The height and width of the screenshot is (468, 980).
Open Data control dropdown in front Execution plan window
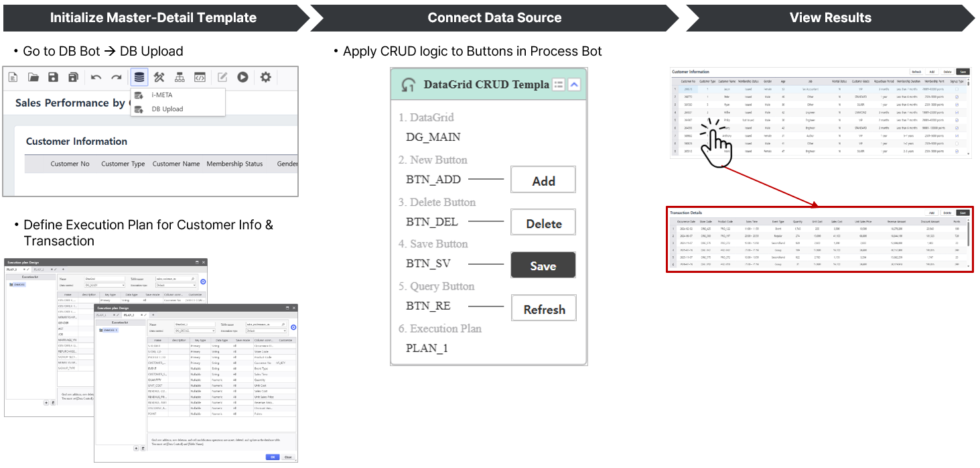195,331
